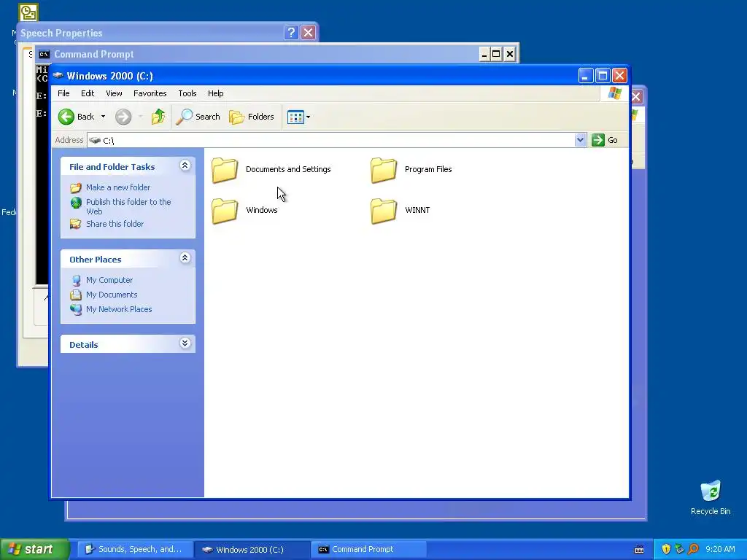
Task: Click the 9:20 AM system clock
Action: pyautogui.click(x=720, y=549)
